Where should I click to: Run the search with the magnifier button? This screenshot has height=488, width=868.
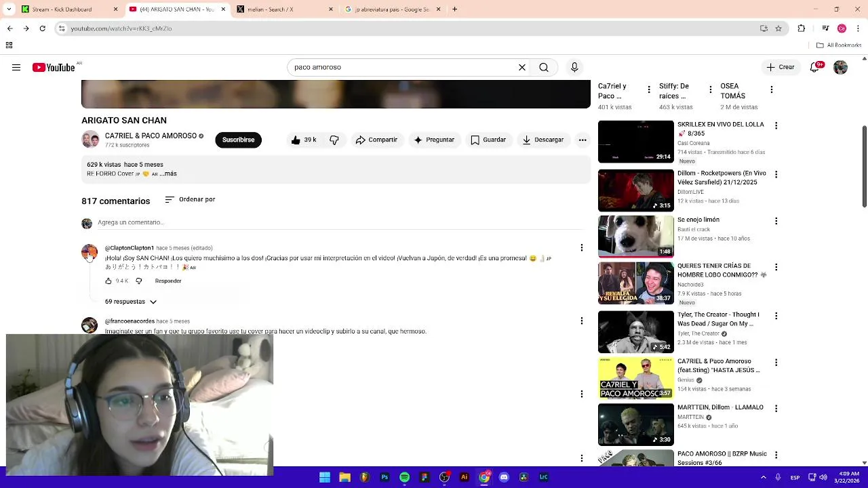pos(544,67)
